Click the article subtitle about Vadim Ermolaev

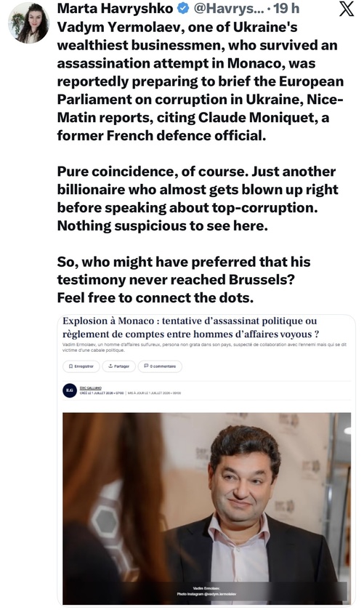tap(204, 348)
